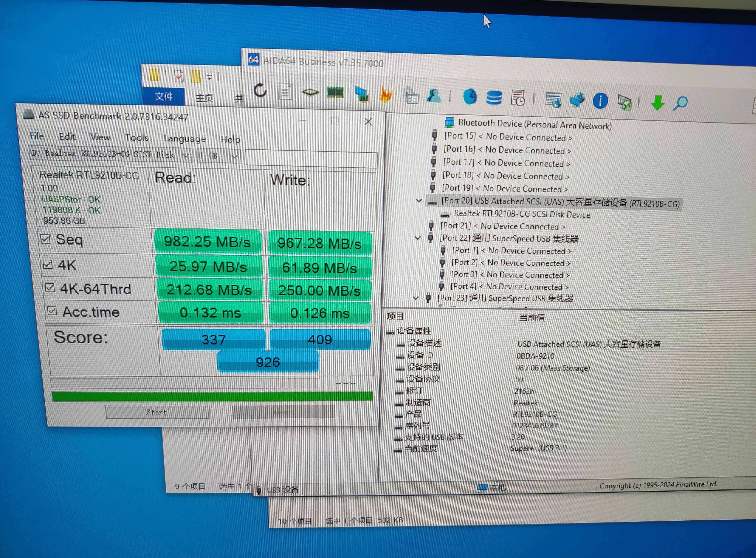Click the Start benchmark button
The height and width of the screenshot is (558, 756).
[157, 412]
